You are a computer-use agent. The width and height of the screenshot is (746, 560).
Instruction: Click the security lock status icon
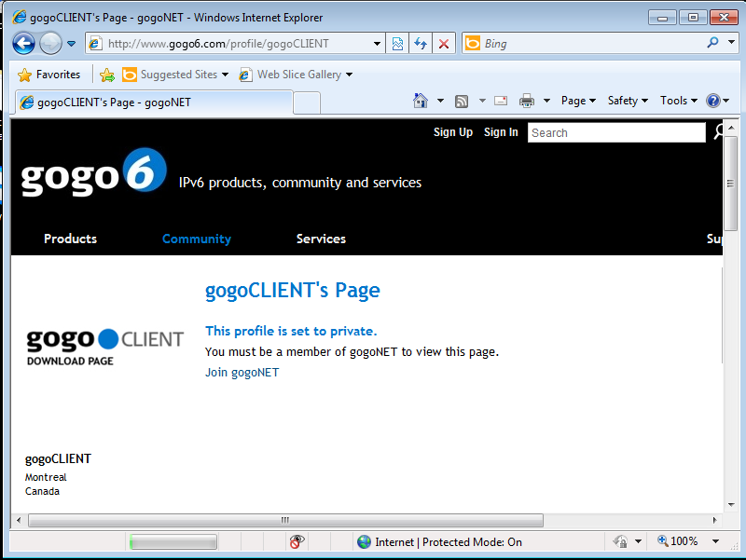[620, 541]
